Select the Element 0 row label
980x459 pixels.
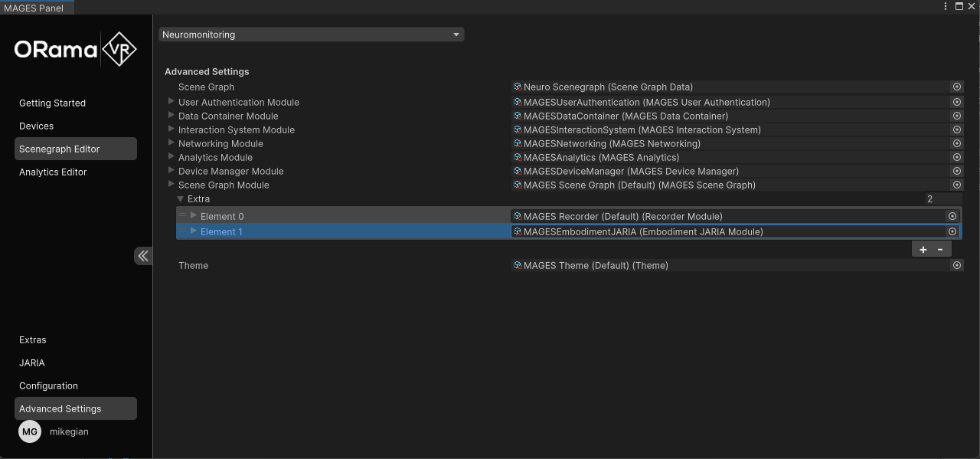click(x=222, y=216)
